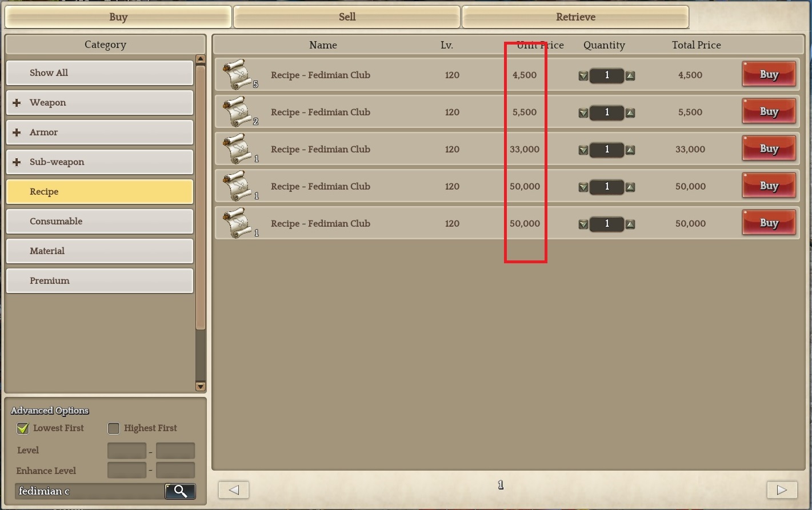Expand the Armor category
This screenshot has height=510, width=812.
click(17, 132)
